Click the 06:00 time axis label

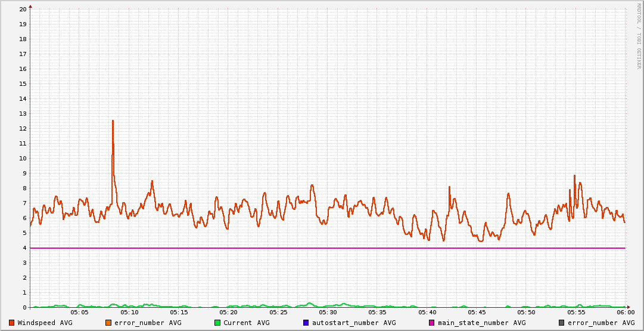click(625, 312)
